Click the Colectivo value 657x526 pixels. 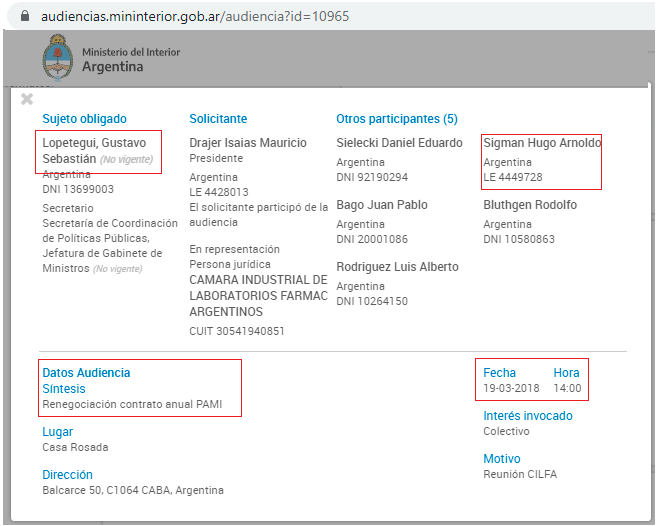click(506, 431)
